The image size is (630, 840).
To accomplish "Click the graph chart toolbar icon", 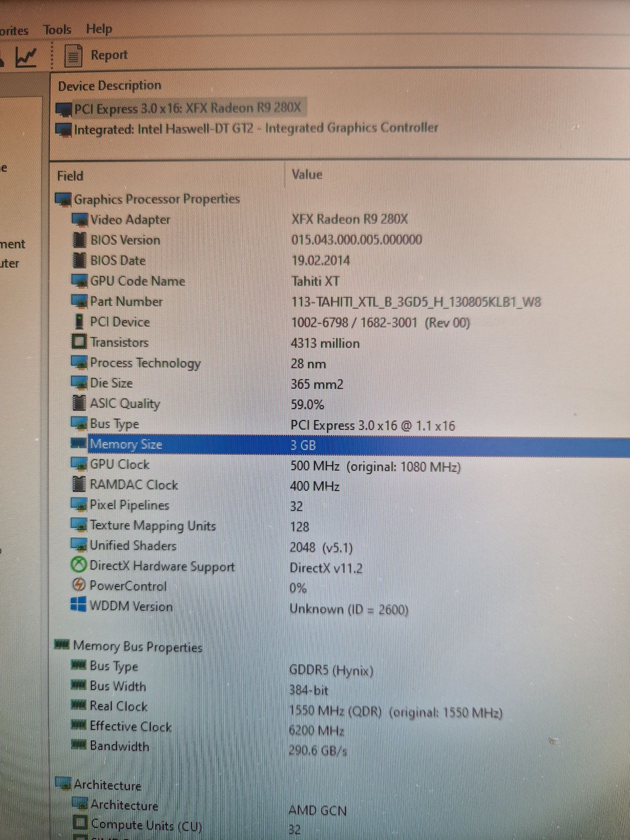I will pos(26,57).
